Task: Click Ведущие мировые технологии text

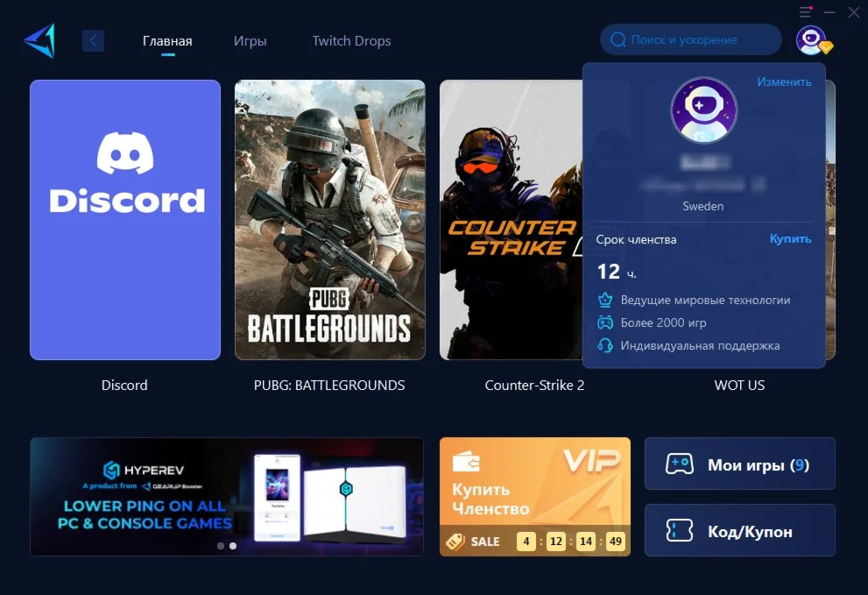Action: (x=705, y=301)
